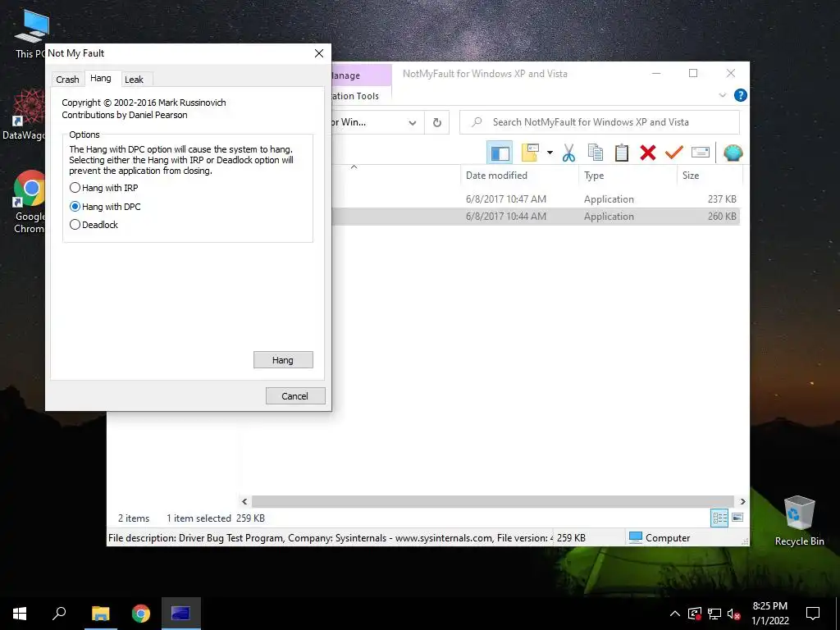Open File Explorer from the taskbar
The image size is (840, 630).
[100, 614]
